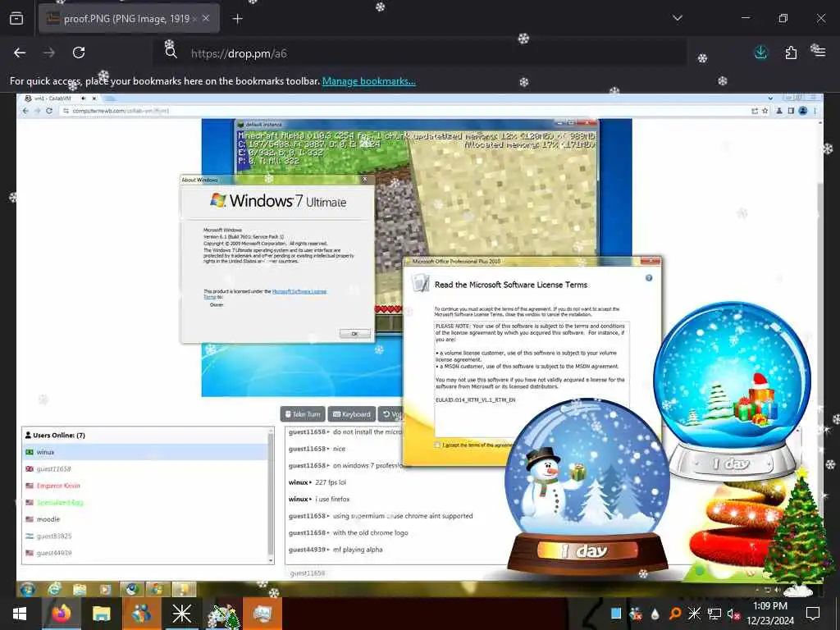Open Internet Explorer on the VM taskbar

(x=54, y=590)
